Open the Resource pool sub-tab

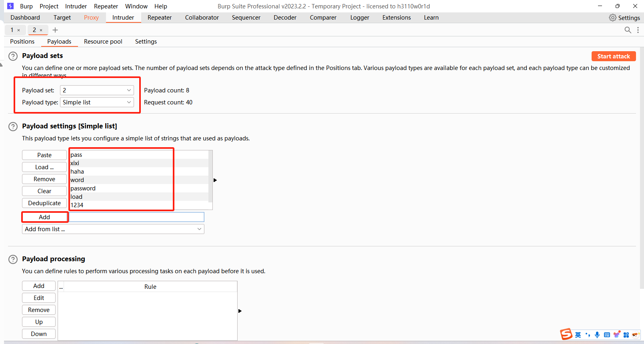[x=103, y=42]
